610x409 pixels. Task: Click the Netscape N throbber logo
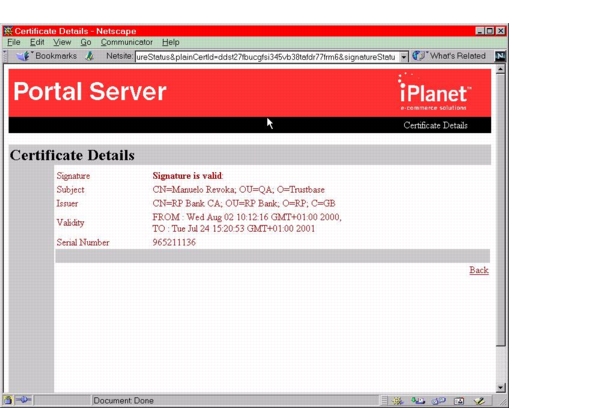coord(500,56)
